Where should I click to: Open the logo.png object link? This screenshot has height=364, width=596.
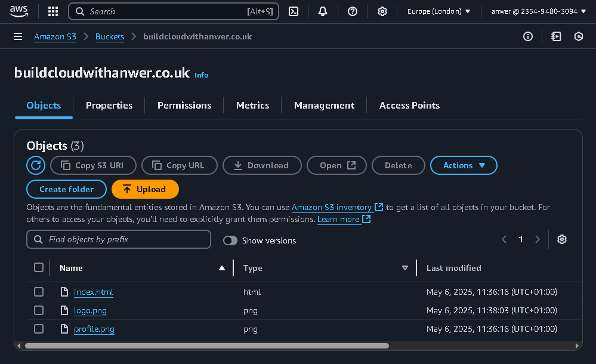[90, 310]
